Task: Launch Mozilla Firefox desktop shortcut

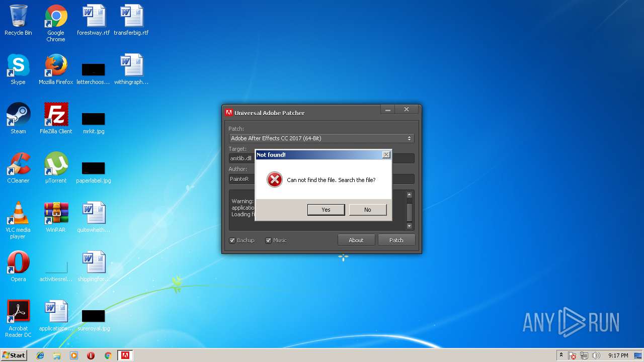Action: click(x=56, y=69)
